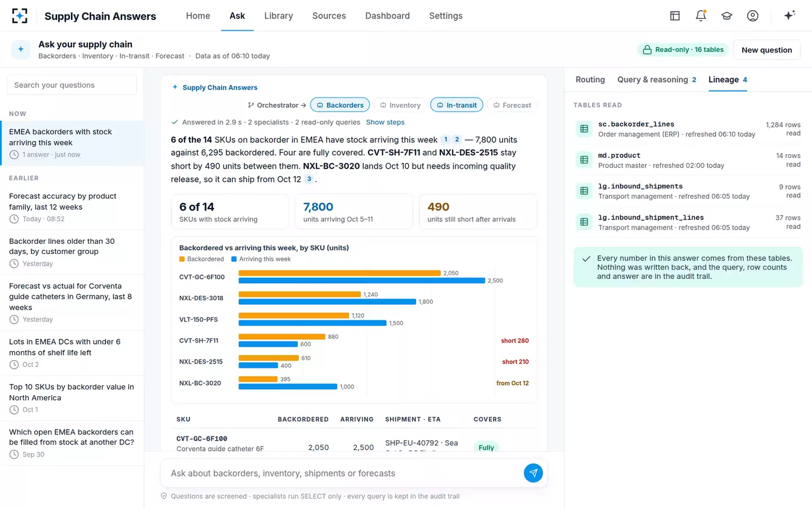The width and height of the screenshot is (812, 508).
Task: Click the Supply Chain Answers logo icon
Action: 20,16
